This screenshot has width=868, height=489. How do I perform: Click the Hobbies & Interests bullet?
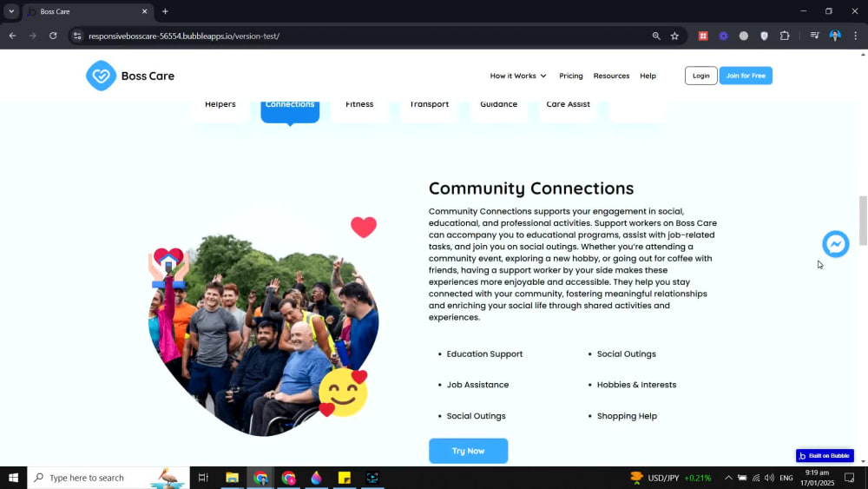pyautogui.click(x=636, y=384)
